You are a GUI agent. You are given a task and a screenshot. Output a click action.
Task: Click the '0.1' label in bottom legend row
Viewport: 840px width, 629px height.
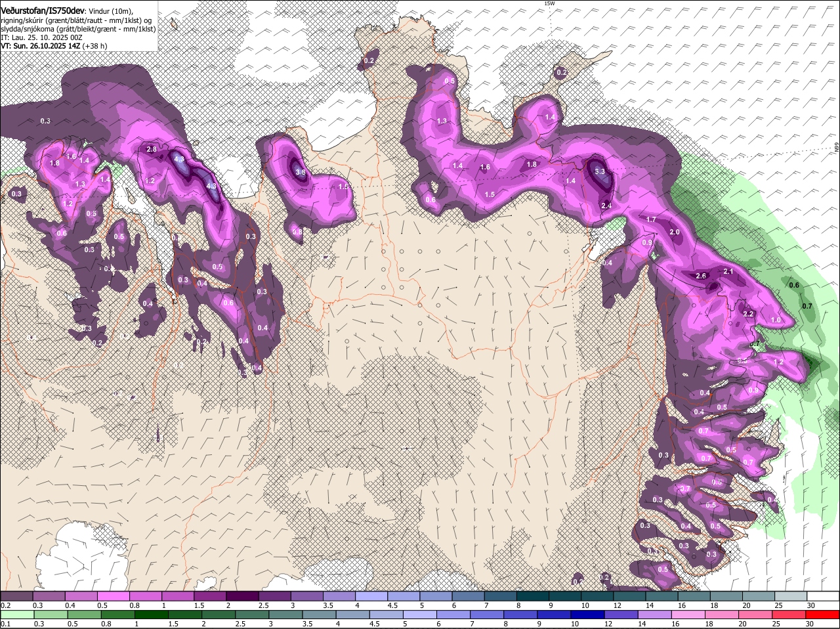coord(5,624)
